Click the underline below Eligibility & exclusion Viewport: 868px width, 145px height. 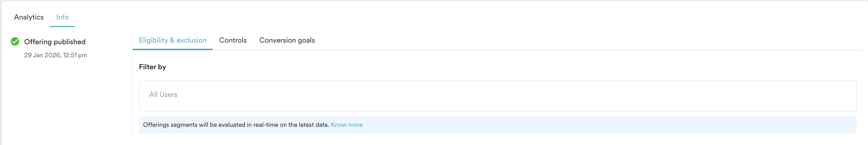(172, 49)
